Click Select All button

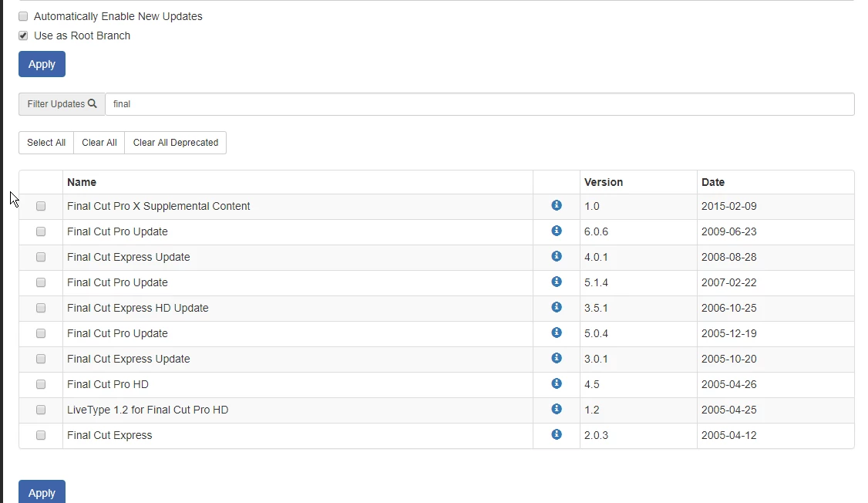coord(46,143)
